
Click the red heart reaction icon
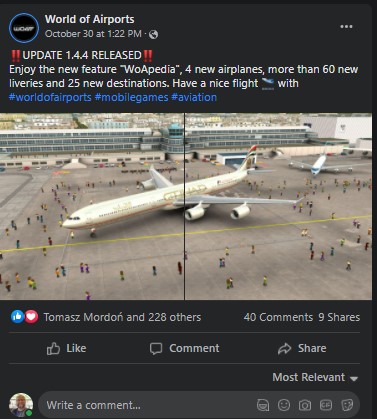pos(31,317)
